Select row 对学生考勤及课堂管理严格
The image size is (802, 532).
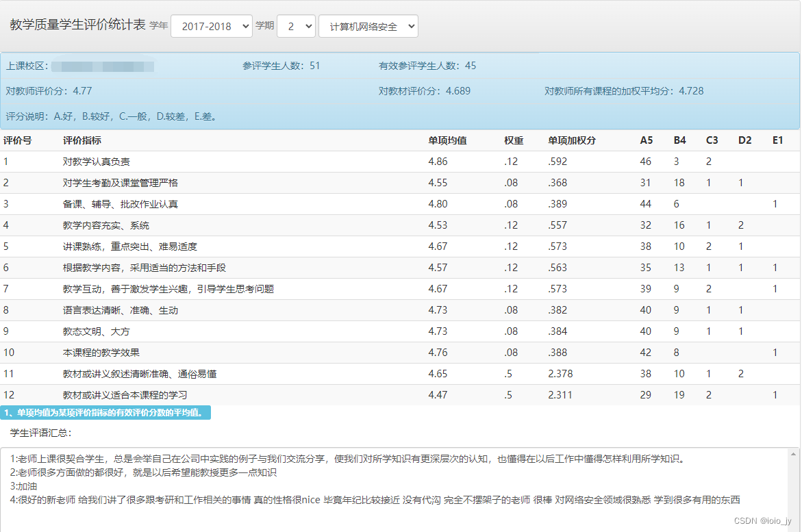(401, 183)
